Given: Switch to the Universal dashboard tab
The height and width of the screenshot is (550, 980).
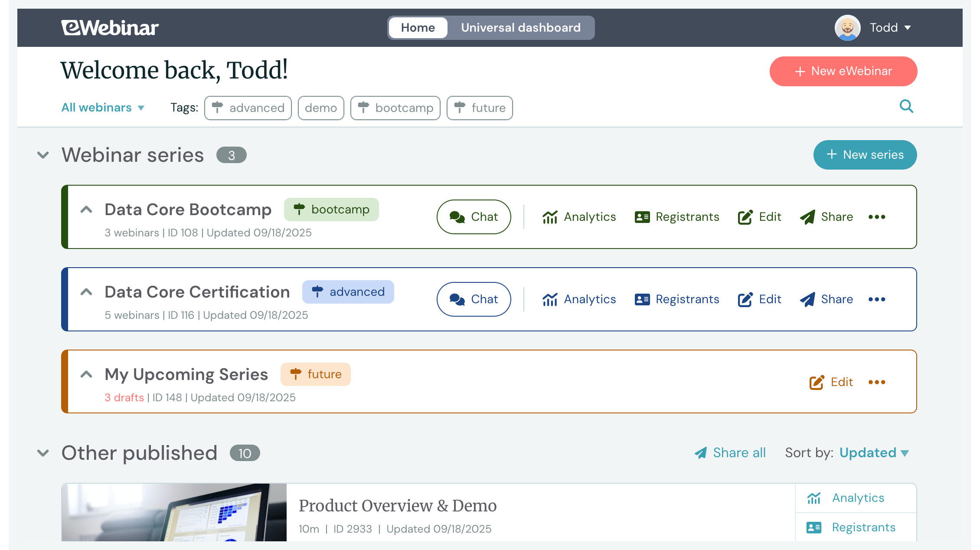Looking at the screenshot, I should [521, 27].
